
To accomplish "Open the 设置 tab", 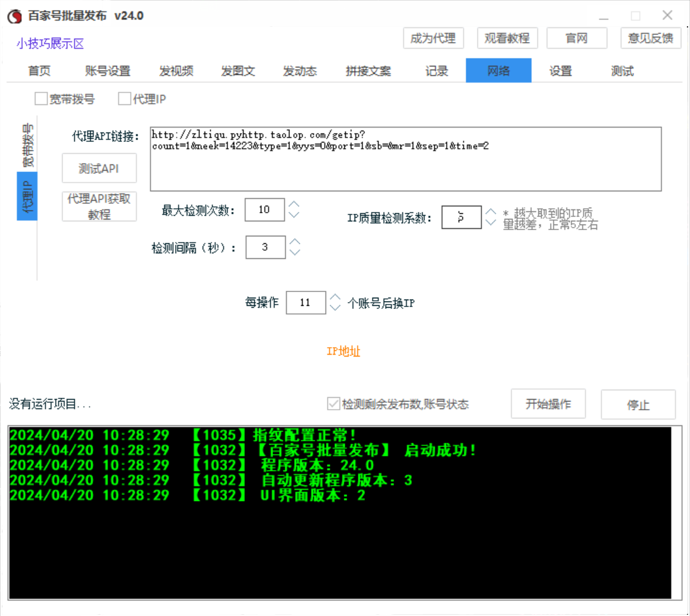I will click(x=560, y=71).
